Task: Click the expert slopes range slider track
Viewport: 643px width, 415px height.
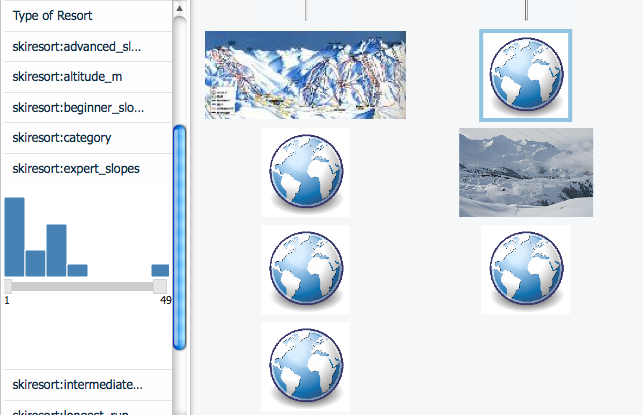Action: 82,286
